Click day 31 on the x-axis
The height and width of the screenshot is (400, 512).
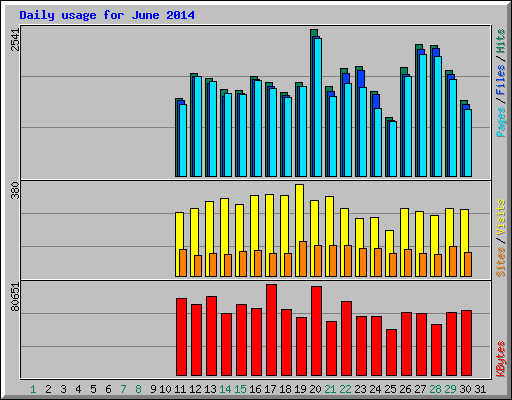[480, 389]
